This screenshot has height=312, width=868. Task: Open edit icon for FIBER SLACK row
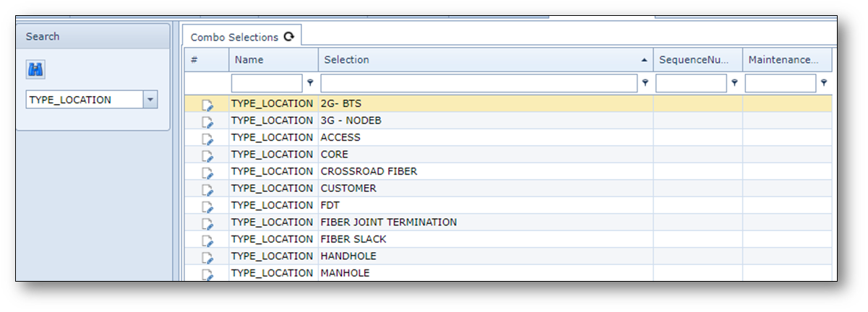point(207,240)
